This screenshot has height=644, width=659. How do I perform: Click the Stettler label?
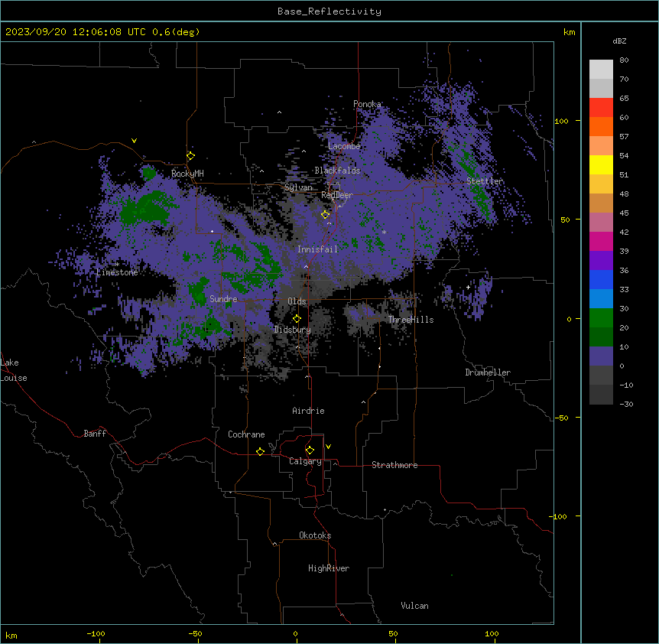coord(485,181)
